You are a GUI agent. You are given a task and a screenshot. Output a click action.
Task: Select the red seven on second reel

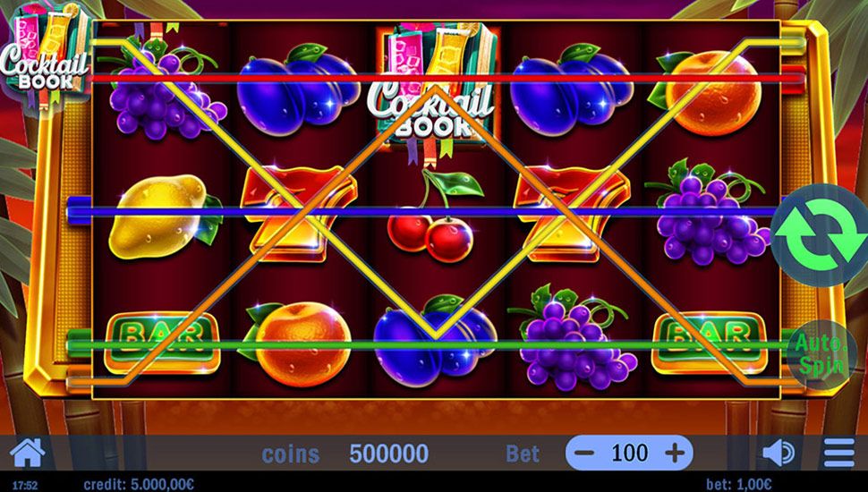[x=300, y=213]
